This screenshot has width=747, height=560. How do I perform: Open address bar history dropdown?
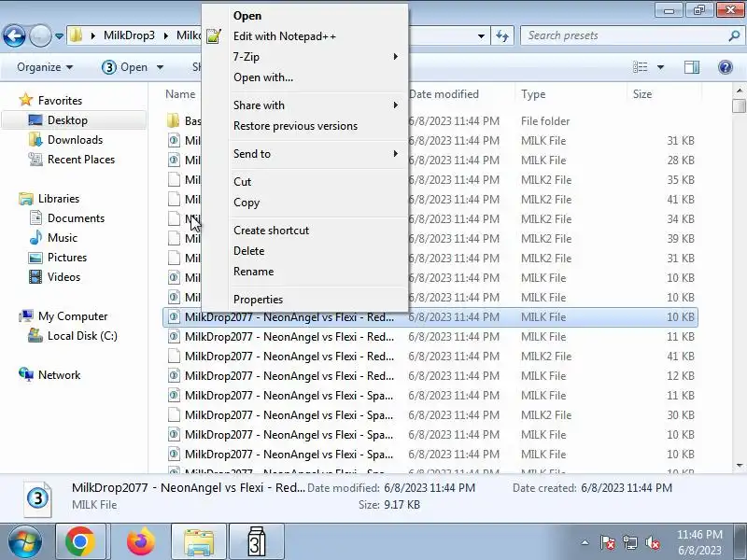[x=481, y=36]
